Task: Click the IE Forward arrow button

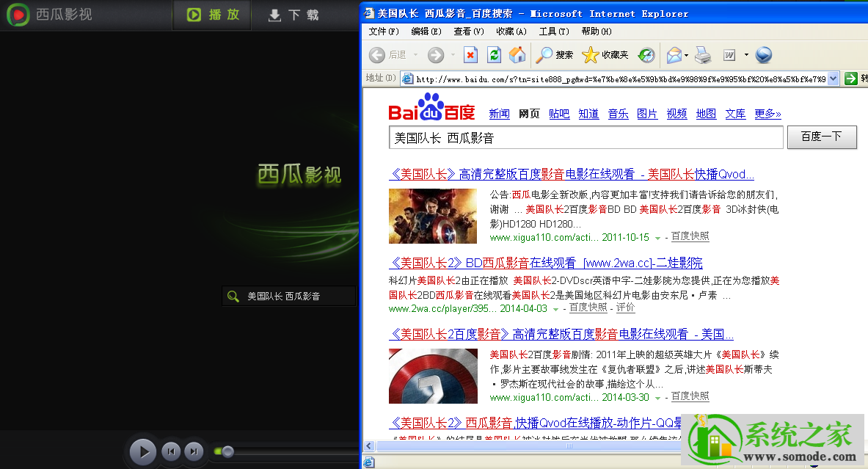Action: [x=437, y=55]
